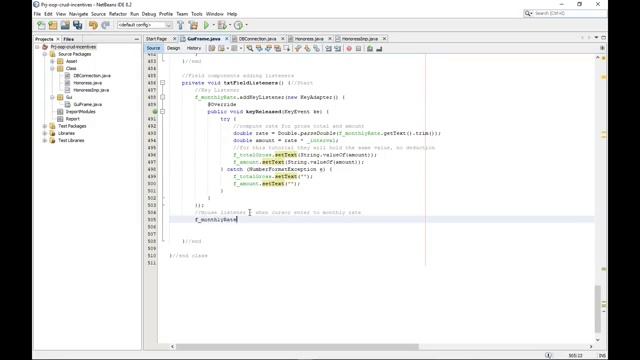Select DBConnection.java in project tree

[92, 76]
